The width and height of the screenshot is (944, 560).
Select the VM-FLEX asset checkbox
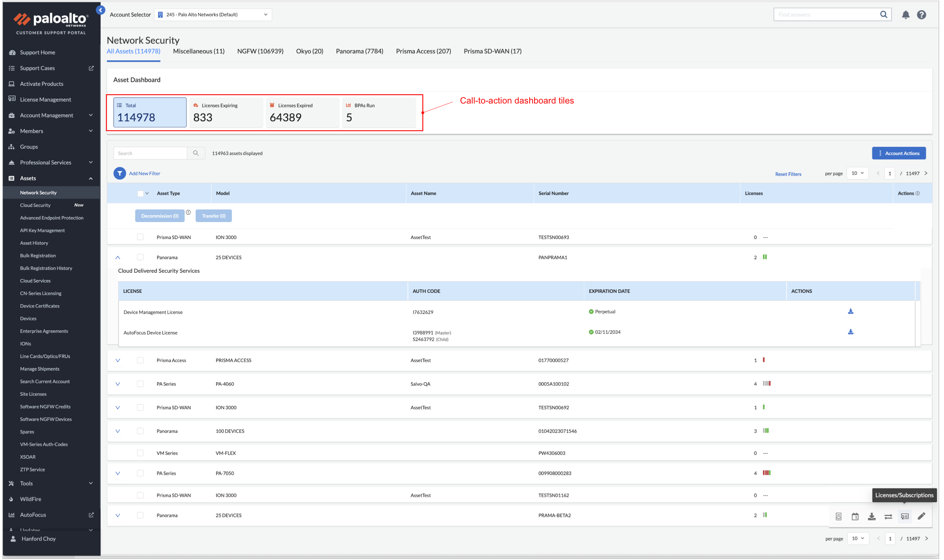(x=140, y=453)
